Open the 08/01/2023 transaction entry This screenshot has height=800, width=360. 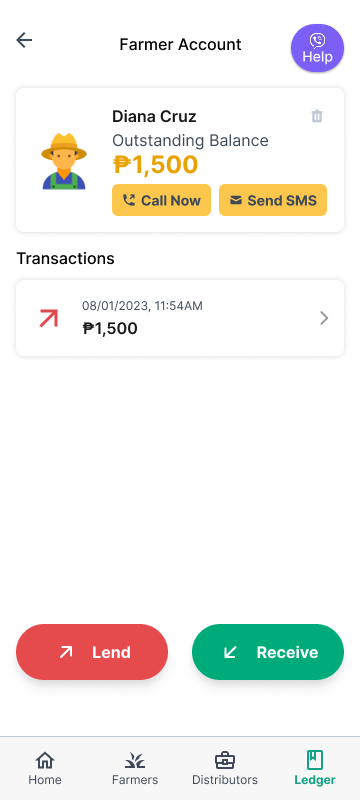(180, 318)
